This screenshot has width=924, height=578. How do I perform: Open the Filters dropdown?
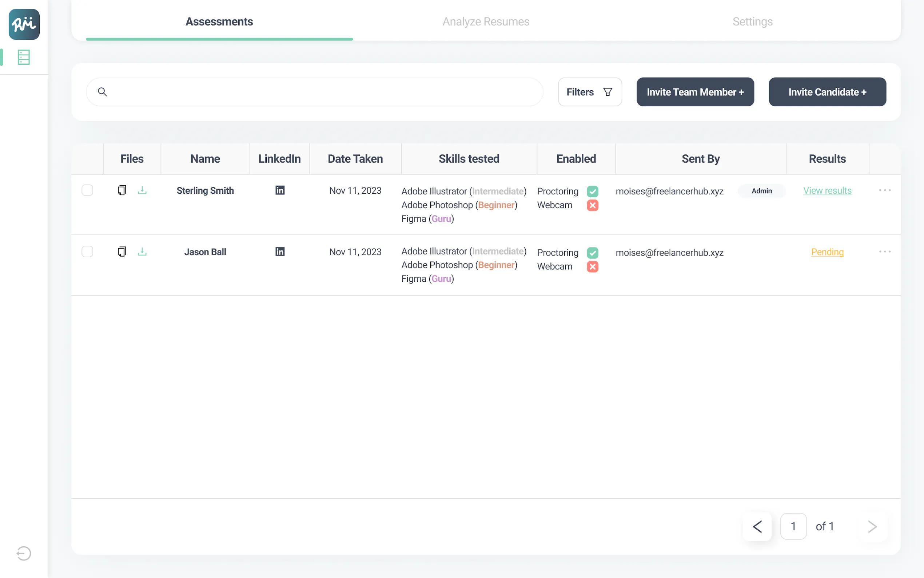click(589, 92)
